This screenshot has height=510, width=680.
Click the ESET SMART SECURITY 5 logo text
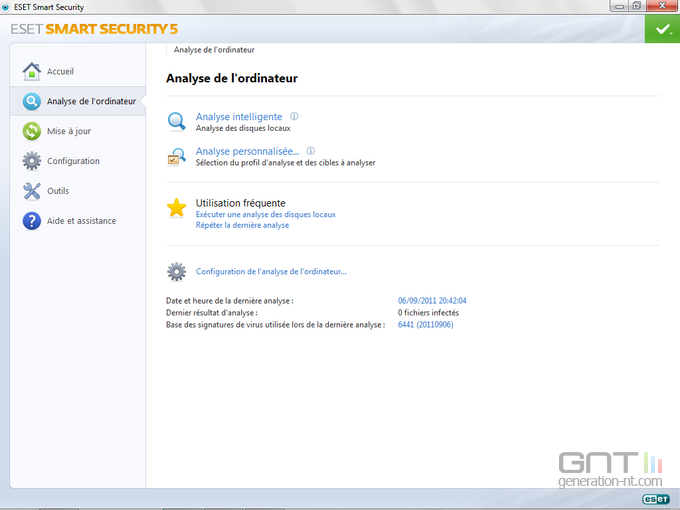(94, 29)
